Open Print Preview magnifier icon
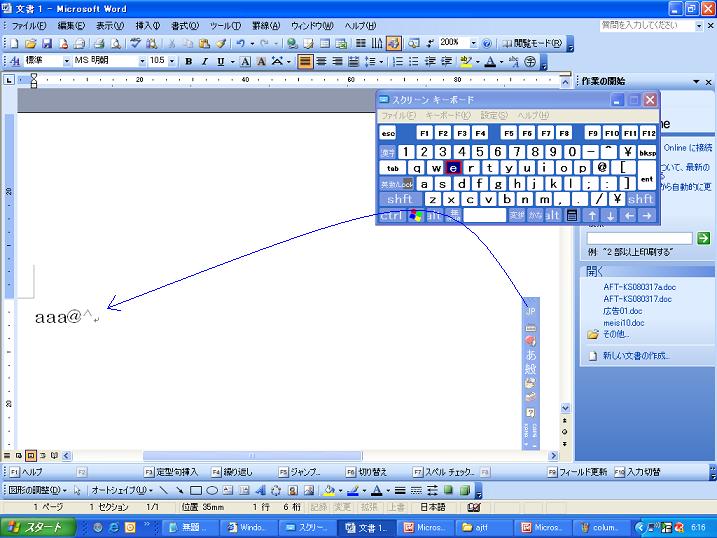Screen dimensions: 717x538 [116, 43]
